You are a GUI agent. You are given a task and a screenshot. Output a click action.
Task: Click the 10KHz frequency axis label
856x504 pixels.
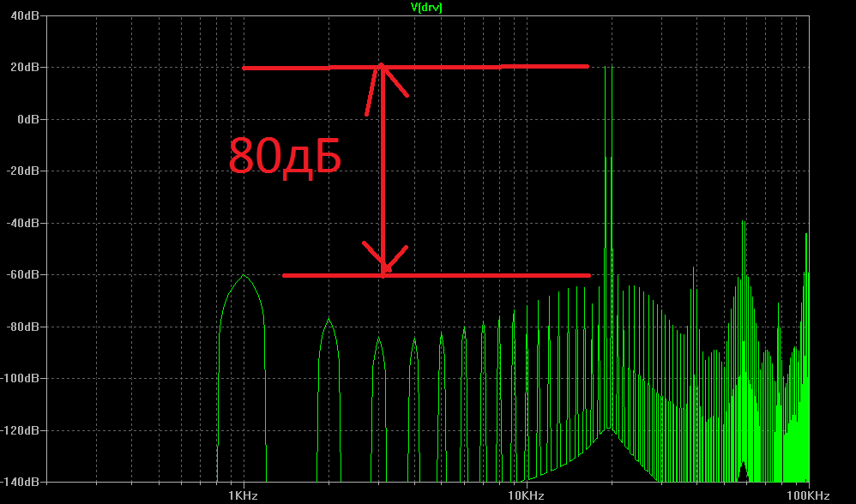pos(527,495)
